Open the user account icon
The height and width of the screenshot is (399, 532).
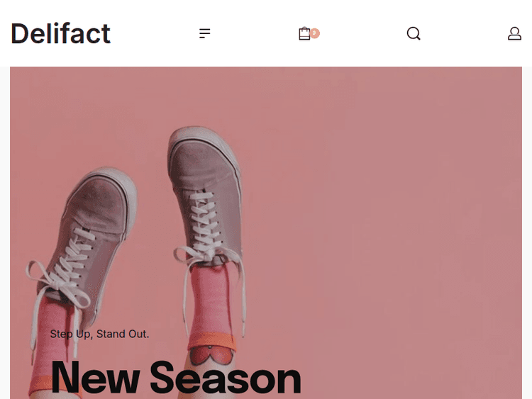tap(514, 33)
